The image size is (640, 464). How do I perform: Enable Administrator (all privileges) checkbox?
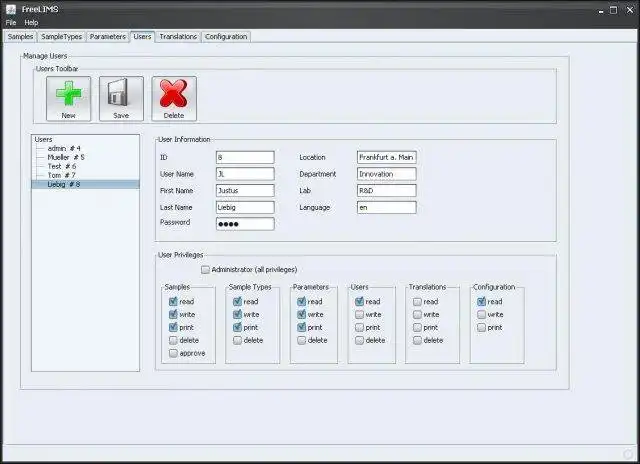205,269
